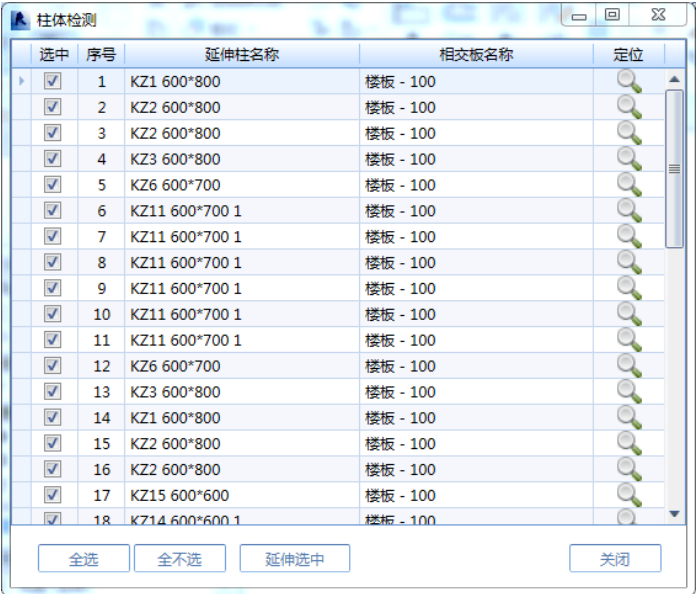Toggle the checkbox for row 11
This screenshot has height=594, width=696.
click(x=52, y=340)
